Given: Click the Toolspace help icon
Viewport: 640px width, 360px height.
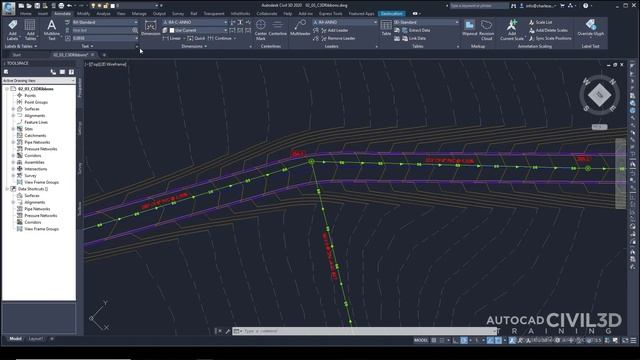Looking at the screenshot, I should click(x=71, y=72).
